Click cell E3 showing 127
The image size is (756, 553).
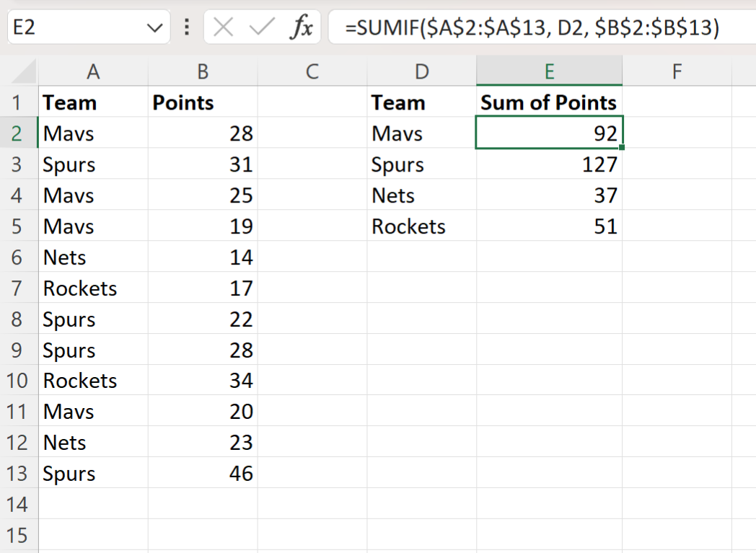click(549, 164)
